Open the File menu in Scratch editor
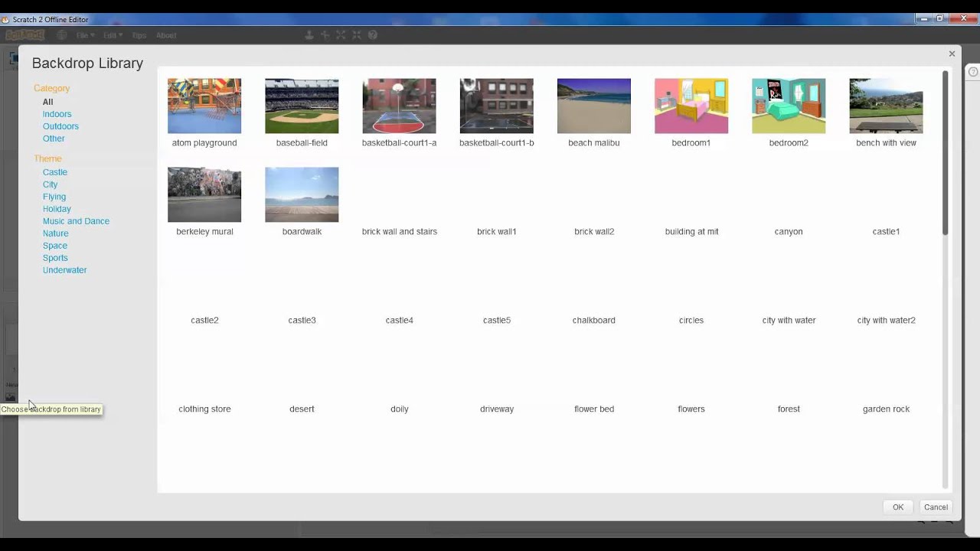 tap(85, 35)
